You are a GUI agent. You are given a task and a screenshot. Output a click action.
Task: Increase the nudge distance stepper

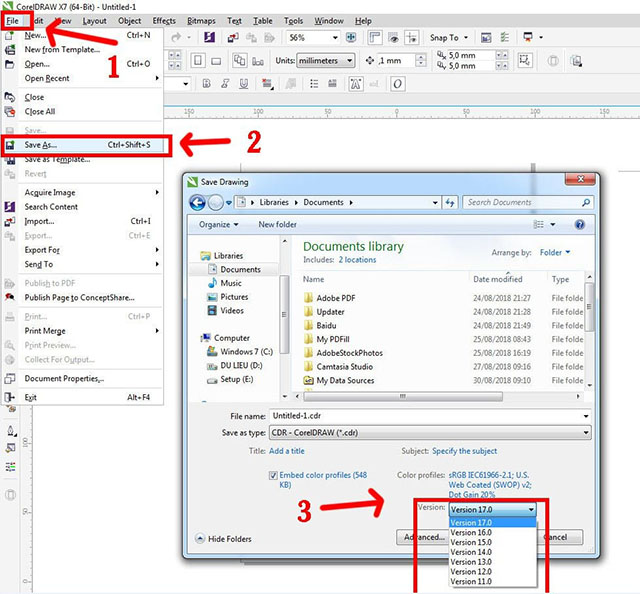click(x=420, y=57)
